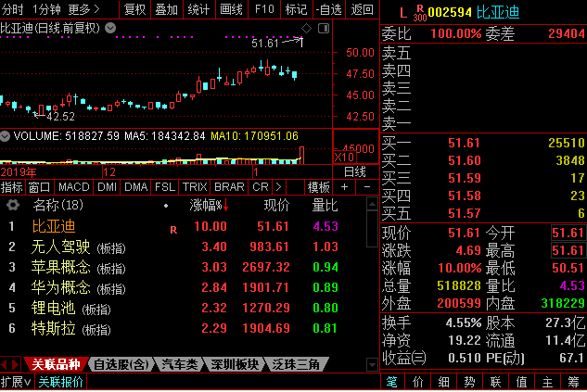The height and width of the screenshot is (392, 587).
Task: Select the 比亚迪 row in the list
Action: coord(183,226)
